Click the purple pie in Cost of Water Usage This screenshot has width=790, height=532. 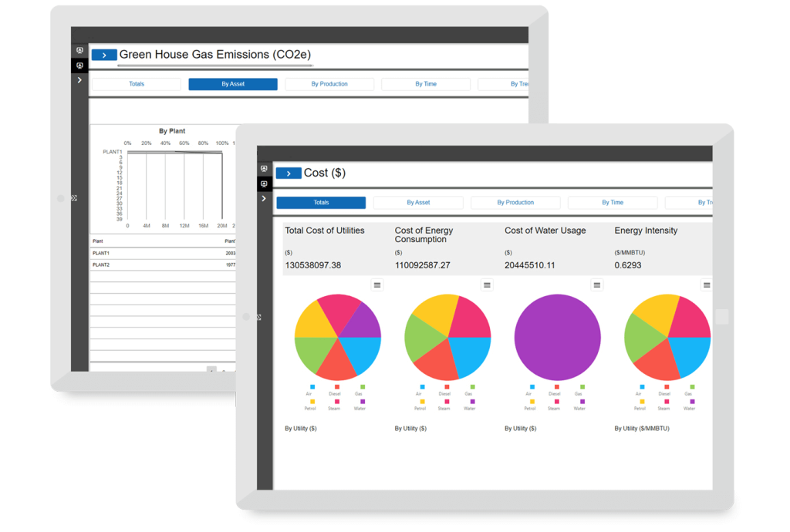[557, 337]
